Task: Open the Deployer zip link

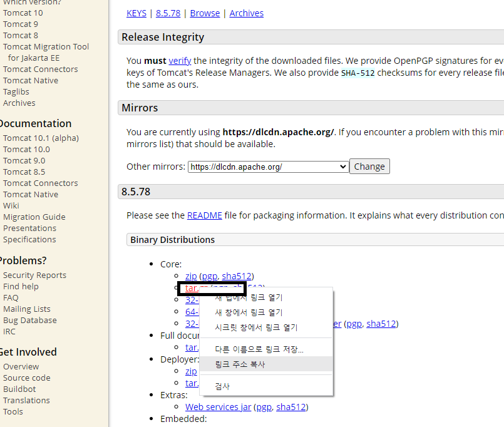Action: [191, 371]
